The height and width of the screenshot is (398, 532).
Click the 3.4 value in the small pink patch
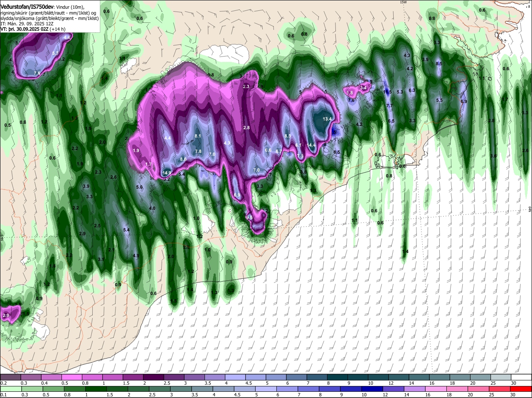pos(364,88)
